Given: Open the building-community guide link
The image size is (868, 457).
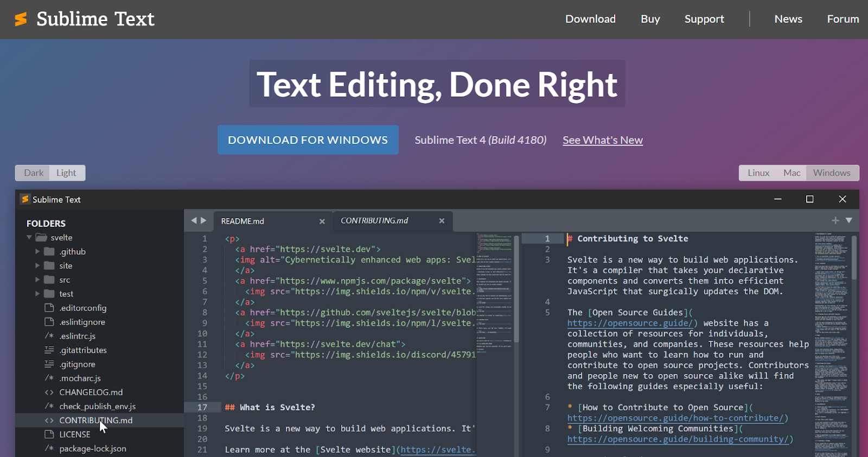Looking at the screenshot, I should [x=678, y=439].
